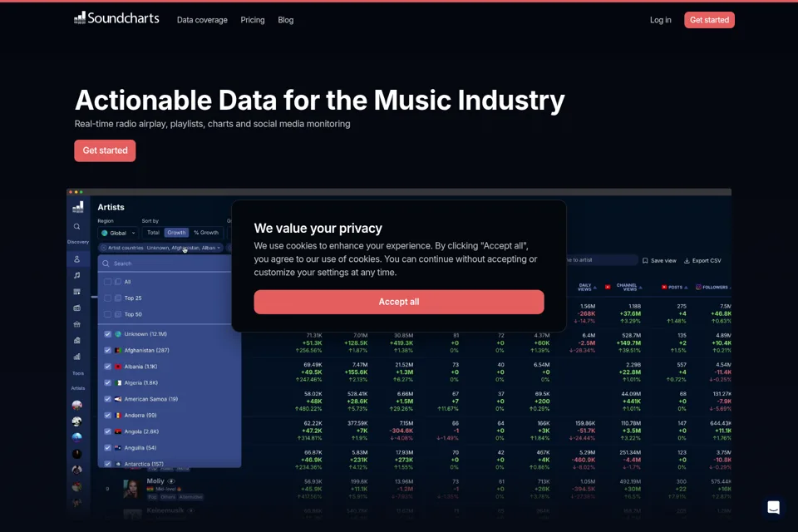The image size is (798, 532).
Task: Uncheck the Algeria (1.8K) checkbox
Action: tap(107, 383)
